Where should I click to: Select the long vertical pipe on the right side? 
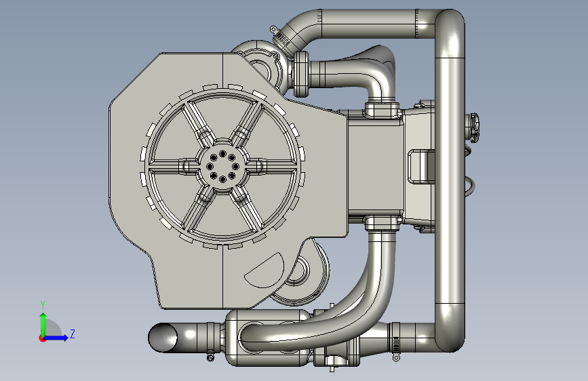tap(450, 180)
